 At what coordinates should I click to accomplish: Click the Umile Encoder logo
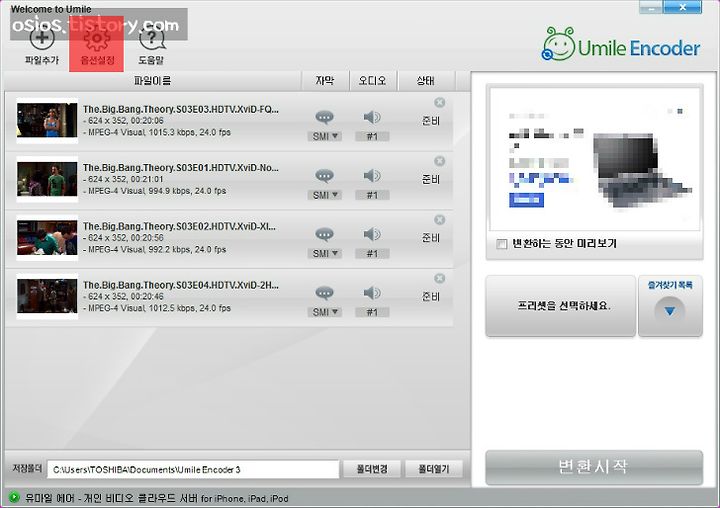[x=621, y=46]
